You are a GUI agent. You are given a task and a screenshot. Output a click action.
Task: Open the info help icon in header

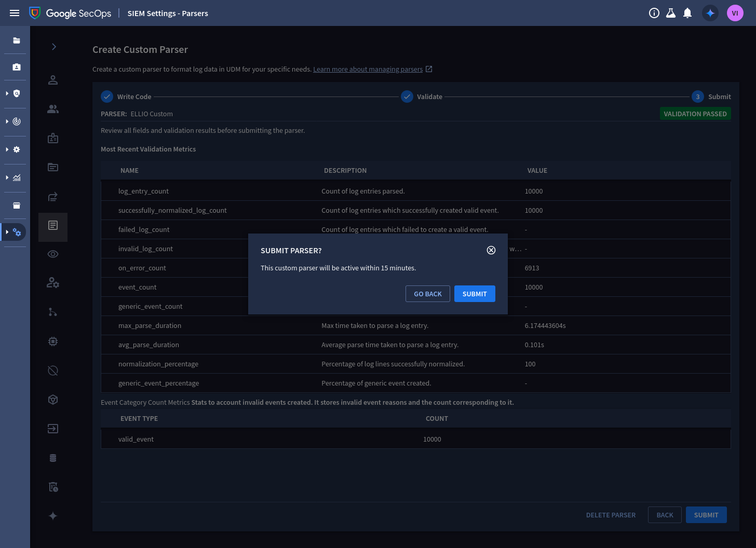coord(654,13)
